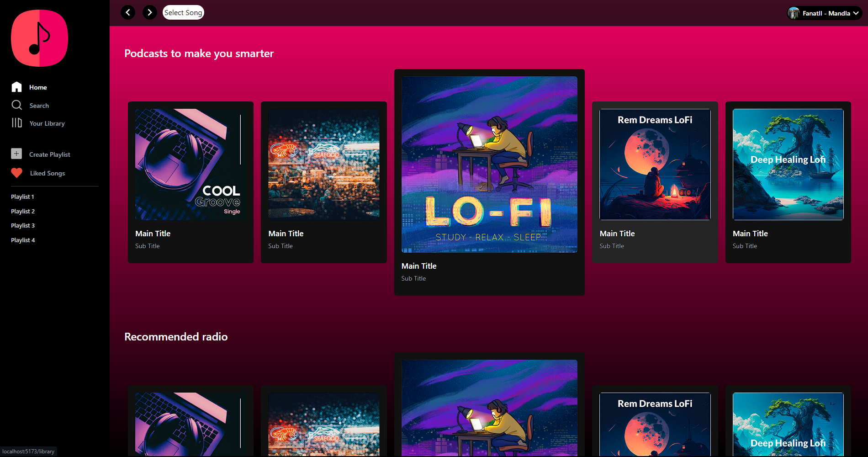This screenshot has width=868, height=457.
Task: Expand the Fanatll - Mandla account dropdown arrow
Action: tap(856, 13)
